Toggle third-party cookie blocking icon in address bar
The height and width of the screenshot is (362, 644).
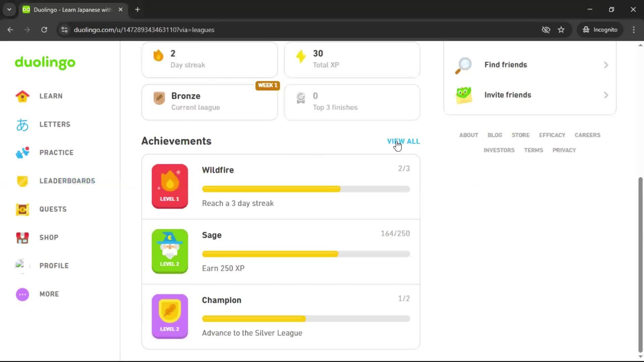coord(546,30)
